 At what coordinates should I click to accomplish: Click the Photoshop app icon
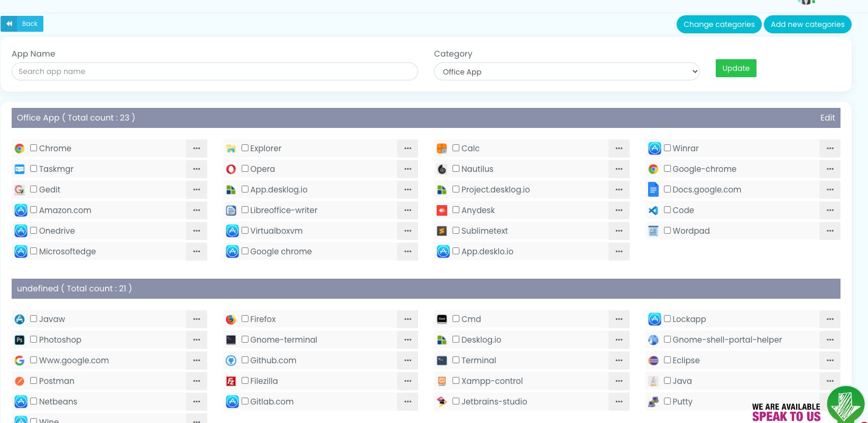(x=20, y=340)
